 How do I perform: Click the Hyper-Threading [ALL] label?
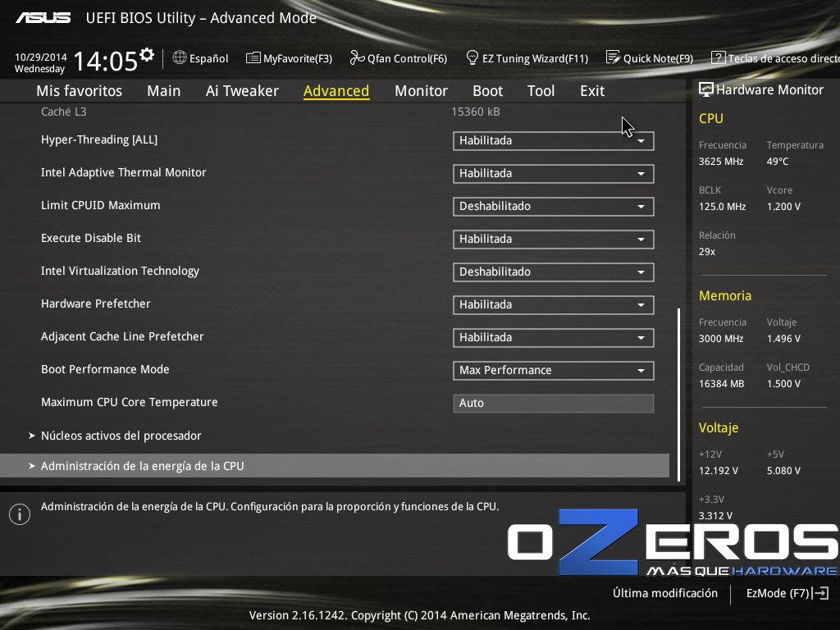99,139
